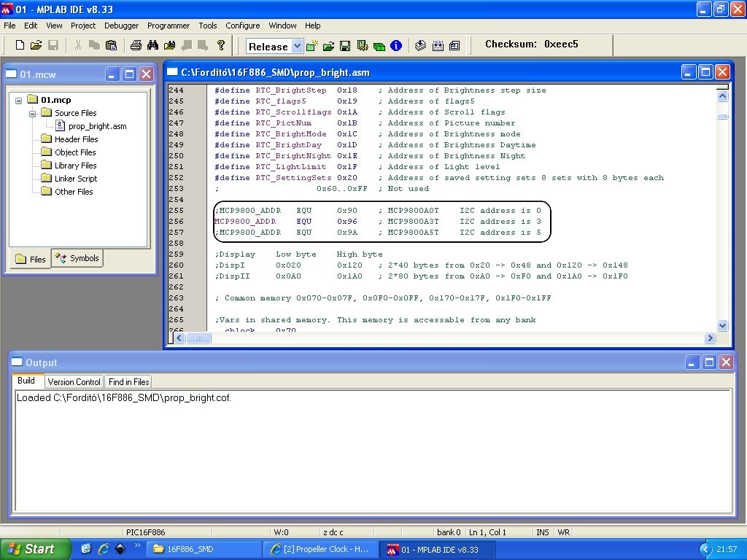
Task: Select the Find in Files output tab
Action: click(128, 381)
